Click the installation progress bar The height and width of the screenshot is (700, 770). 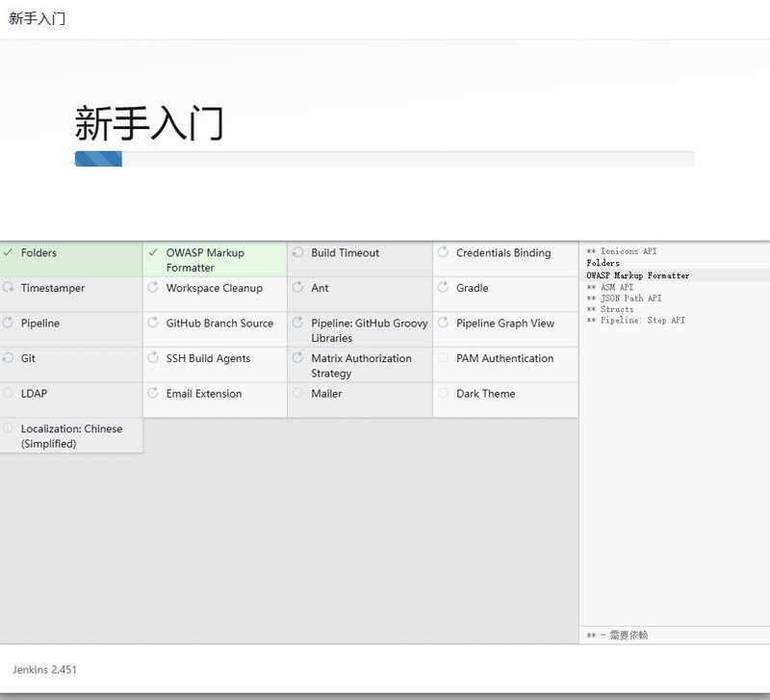384,159
